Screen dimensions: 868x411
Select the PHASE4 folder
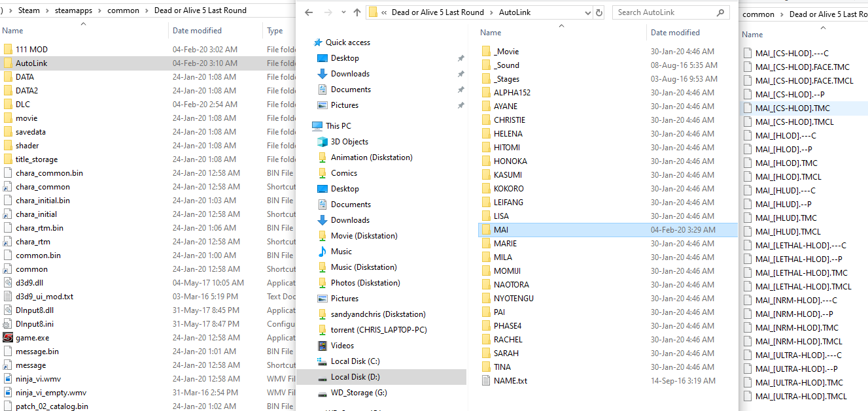pyautogui.click(x=508, y=326)
